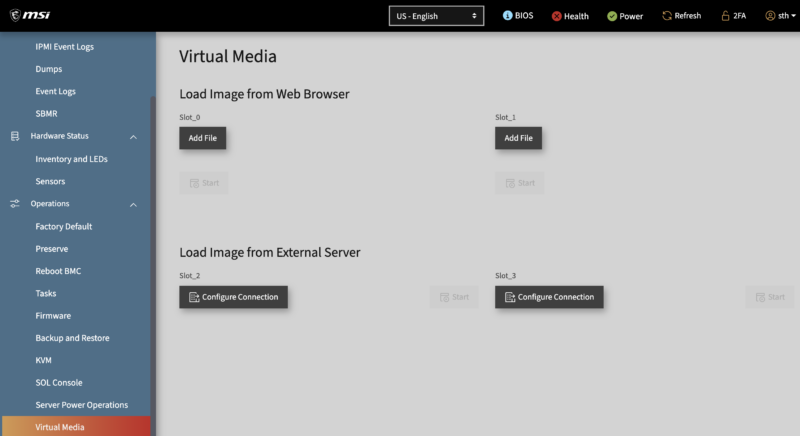Open Tasks in sidebar
This screenshot has width=800, height=436.
[x=46, y=293]
